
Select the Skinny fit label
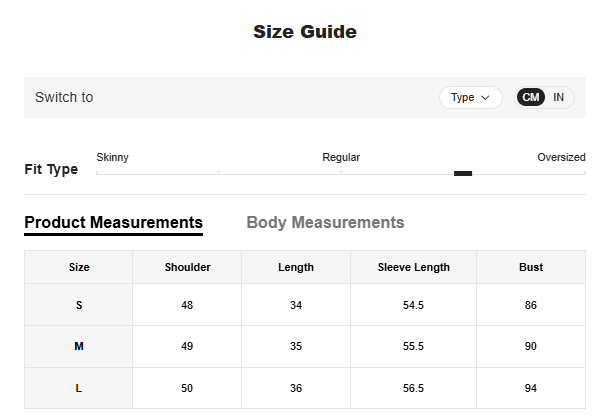coord(112,158)
